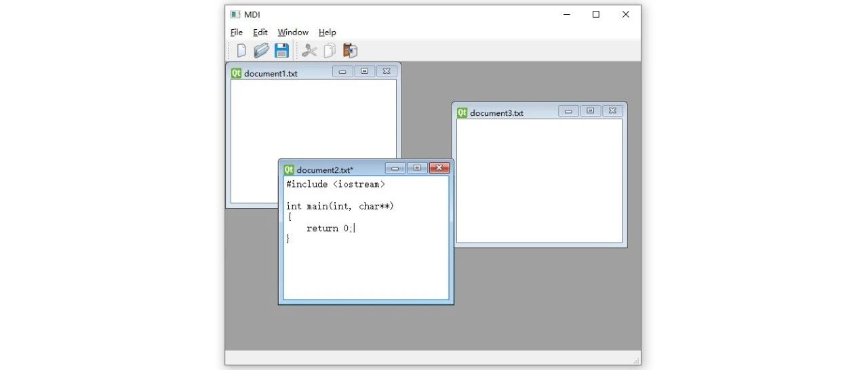Click the Qt icon of document3.txt window
Image resolution: width=868 pixels, height=370 pixels.
462,112
